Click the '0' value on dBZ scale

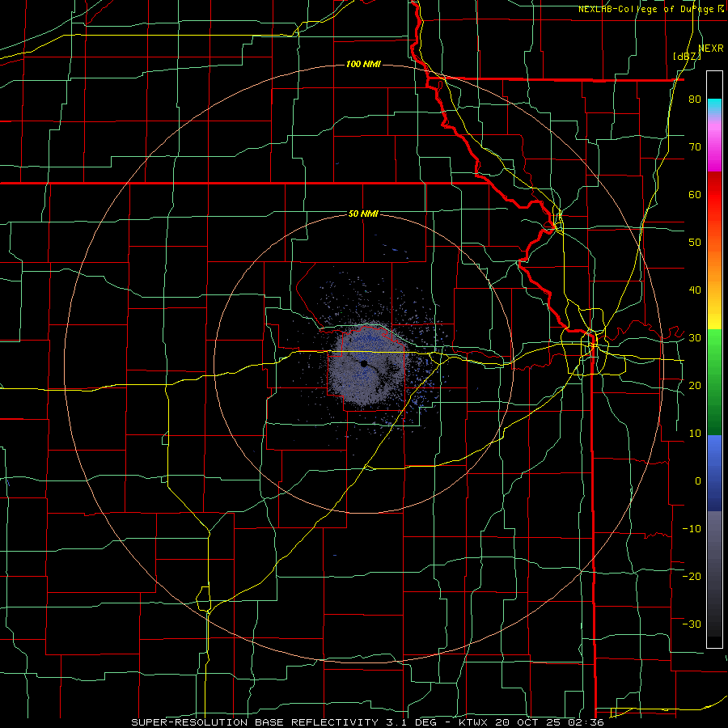[x=698, y=481]
